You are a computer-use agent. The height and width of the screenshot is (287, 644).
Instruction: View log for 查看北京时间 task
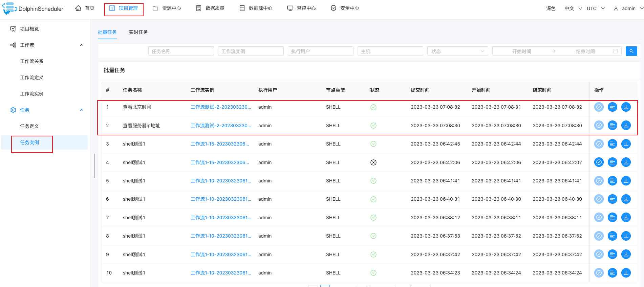pyautogui.click(x=613, y=107)
